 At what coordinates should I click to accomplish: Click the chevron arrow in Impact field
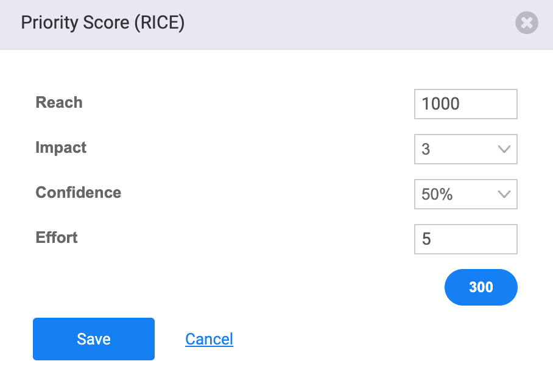click(x=504, y=149)
